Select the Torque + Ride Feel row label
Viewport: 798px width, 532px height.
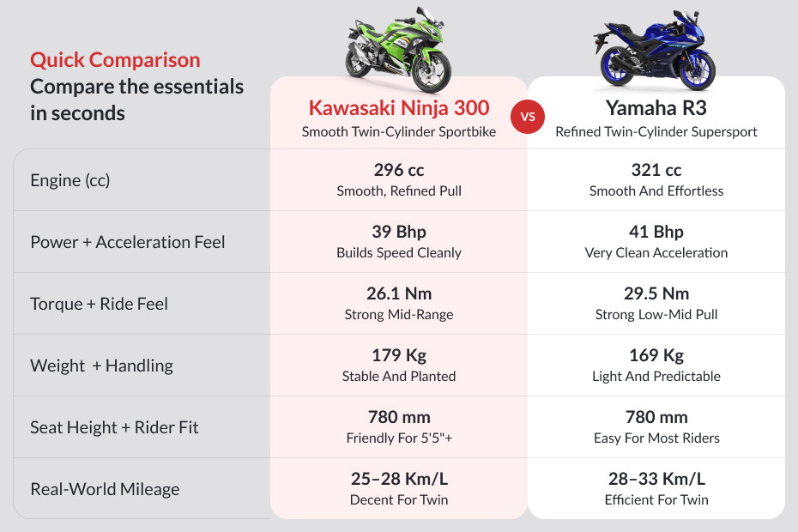click(x=99, y=304)
